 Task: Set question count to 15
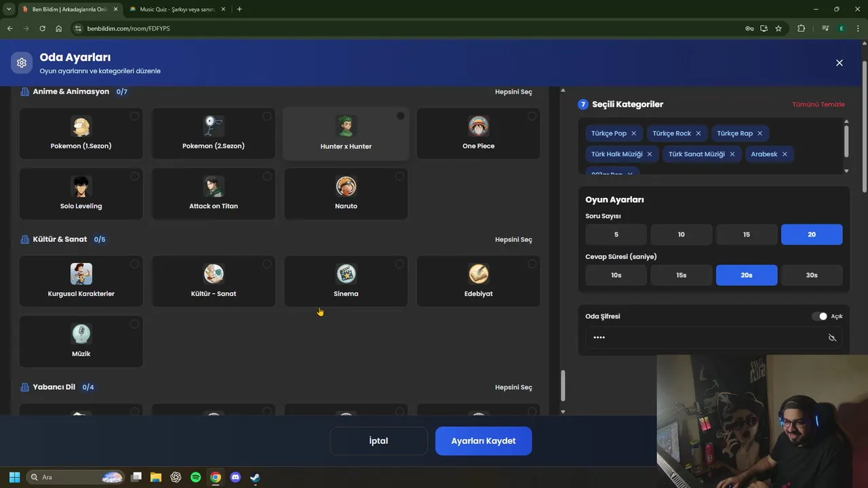pos(747,235)
